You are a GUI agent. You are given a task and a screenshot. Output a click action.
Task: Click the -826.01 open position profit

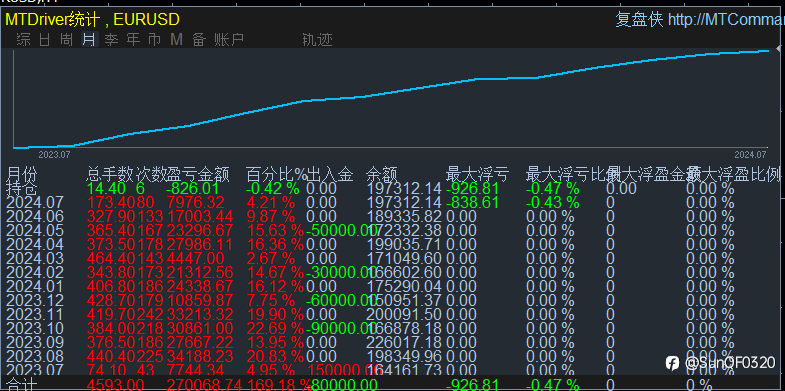pos(193,189)
